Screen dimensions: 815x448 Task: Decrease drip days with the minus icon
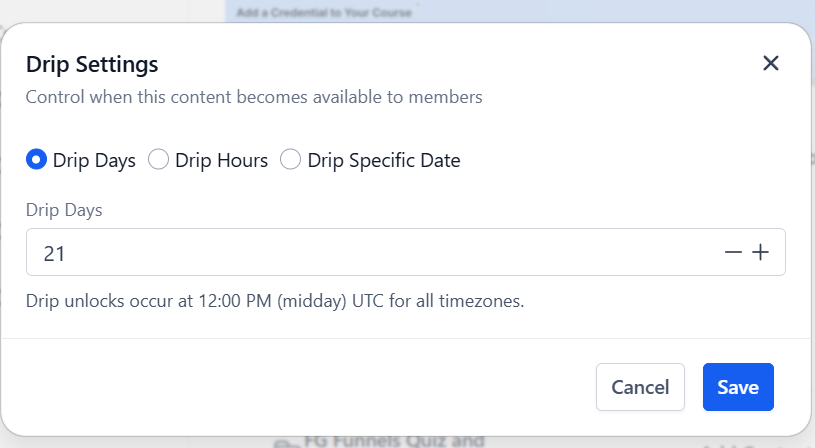[733, 253]
